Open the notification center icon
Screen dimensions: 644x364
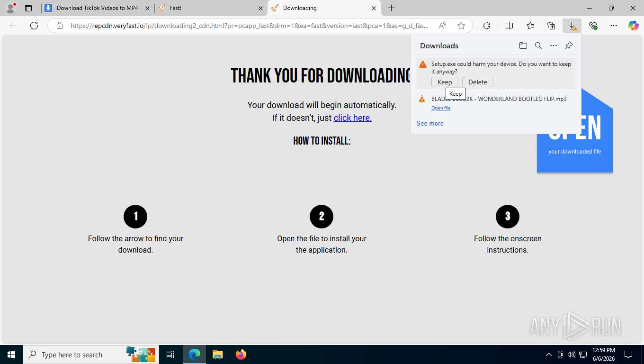click(628, 355)
